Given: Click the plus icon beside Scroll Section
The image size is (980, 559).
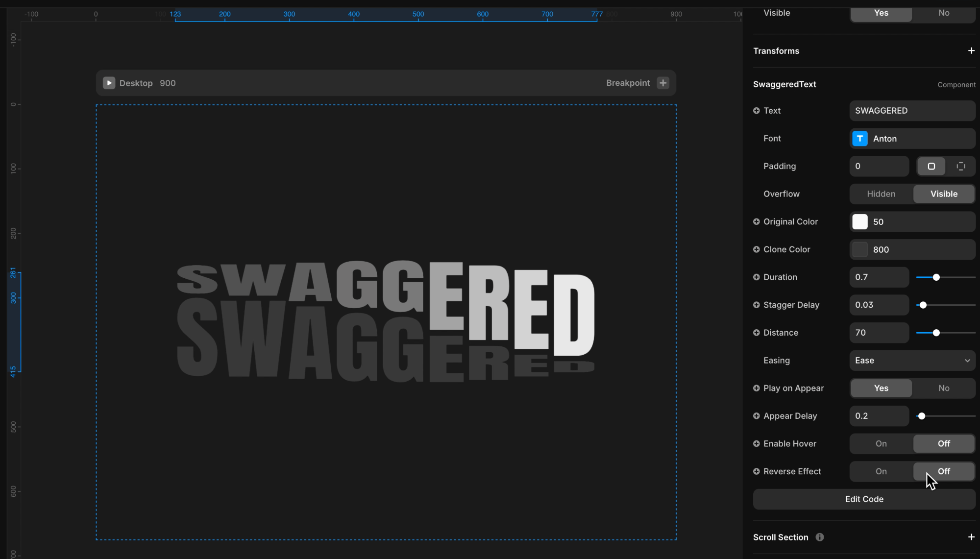Looking at the screenshot, I should click(971, 537).
